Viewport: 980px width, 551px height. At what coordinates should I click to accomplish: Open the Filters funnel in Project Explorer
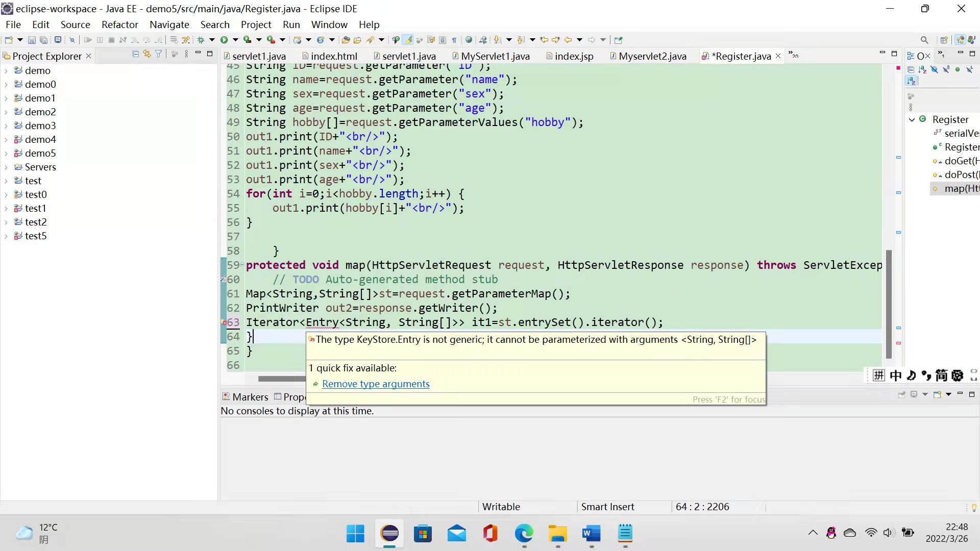point(158,54)
